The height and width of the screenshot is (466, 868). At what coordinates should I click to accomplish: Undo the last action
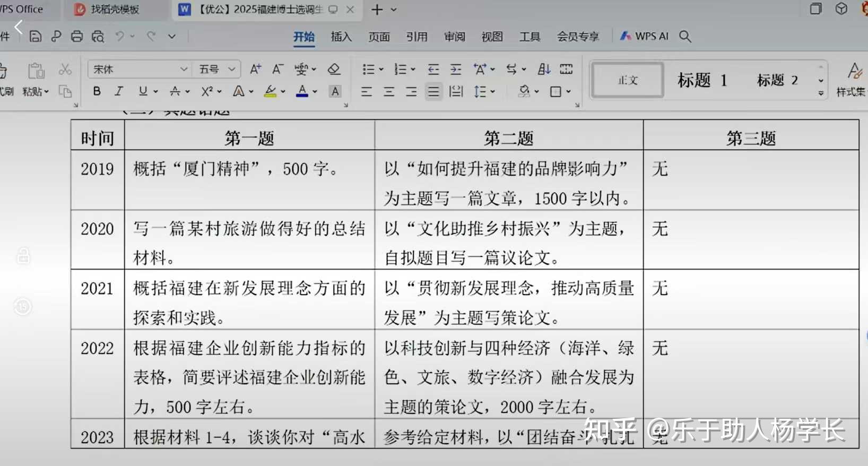click(120, 36)
